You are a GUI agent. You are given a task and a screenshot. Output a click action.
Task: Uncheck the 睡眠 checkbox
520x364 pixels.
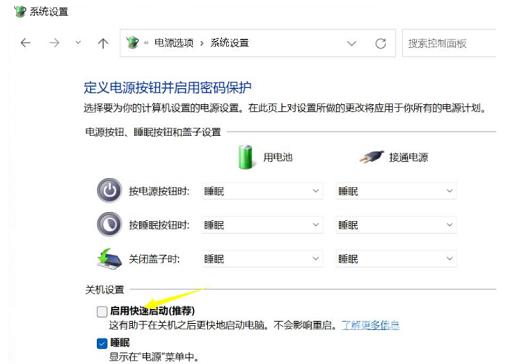pos(102,343)
